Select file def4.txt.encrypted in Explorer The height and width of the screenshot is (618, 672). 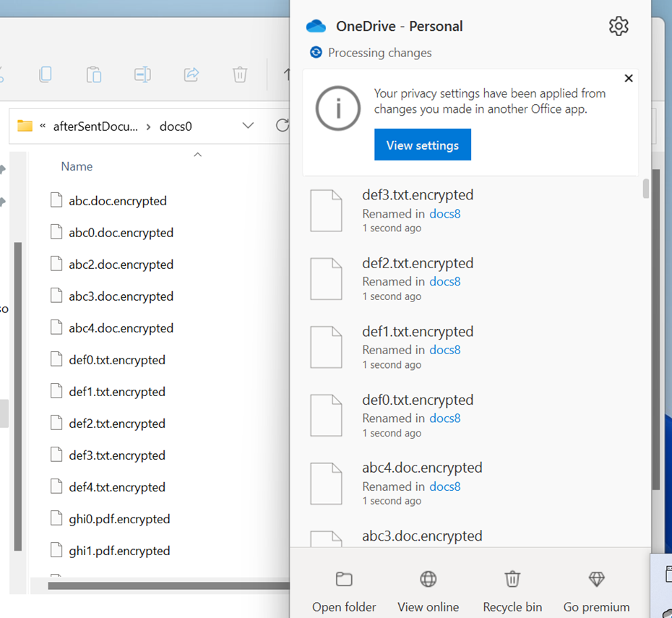117,487
